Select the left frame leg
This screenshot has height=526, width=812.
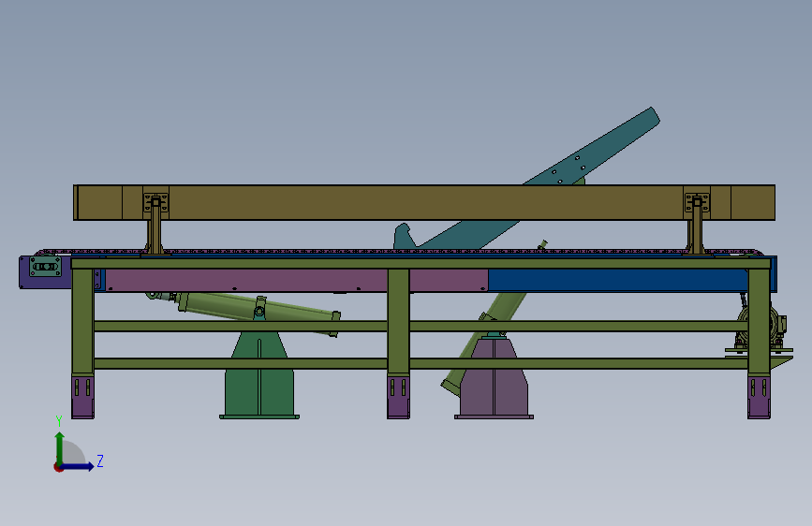tap(82, 321)
